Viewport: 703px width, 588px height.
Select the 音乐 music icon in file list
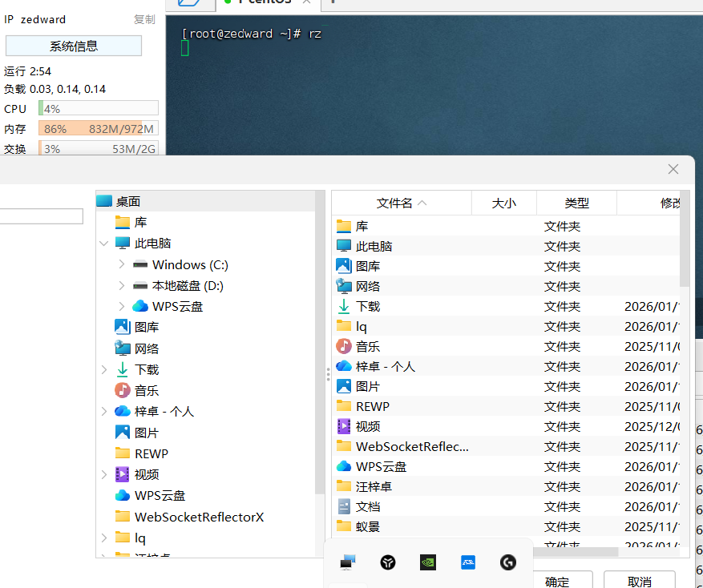point(344,346)
